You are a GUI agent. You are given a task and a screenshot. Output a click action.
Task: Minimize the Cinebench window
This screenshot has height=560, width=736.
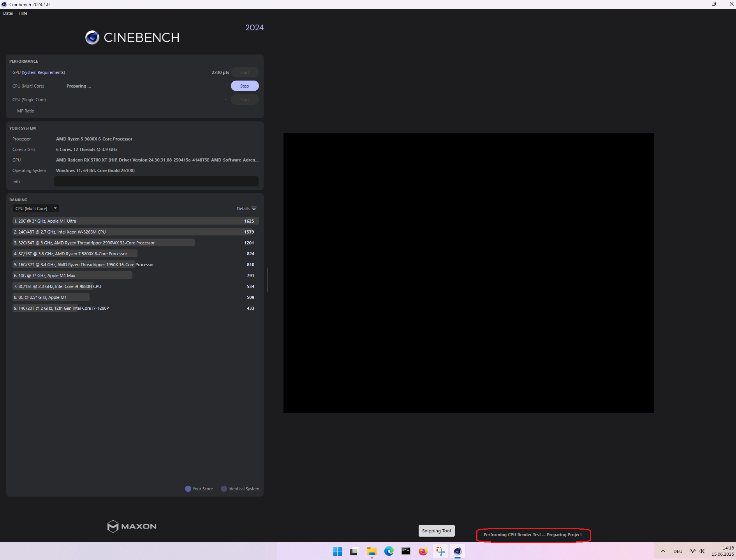coord(696,4)
